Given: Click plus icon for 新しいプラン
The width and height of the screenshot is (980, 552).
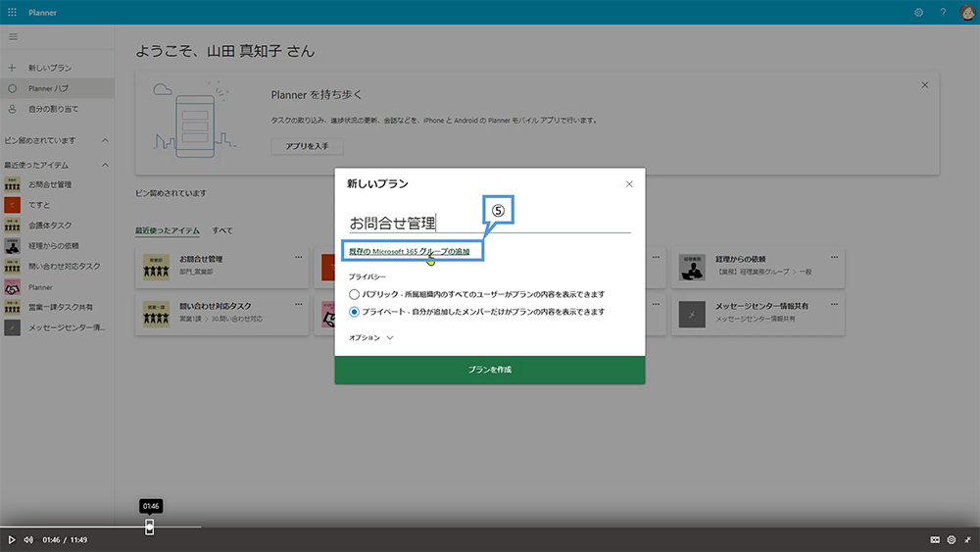Looking at the screenshot, I should tap(12, 68).
